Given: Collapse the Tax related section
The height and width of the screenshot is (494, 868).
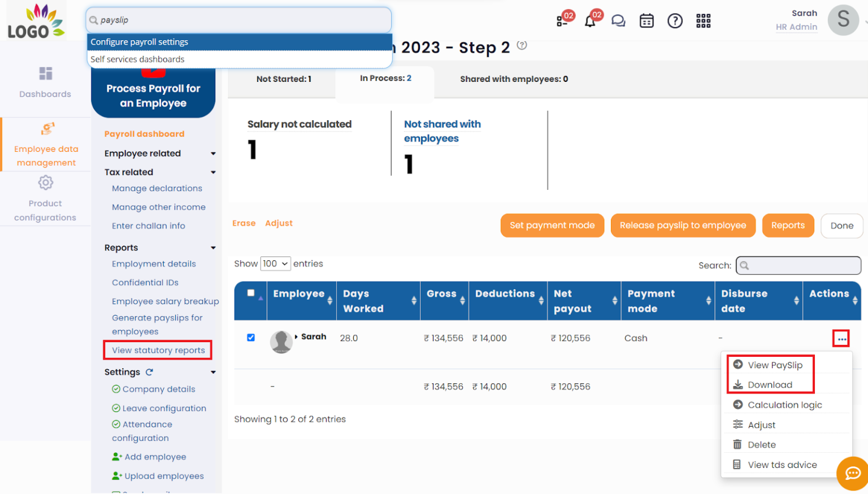Looking at the screenshot, I should (x=213, y=172).
